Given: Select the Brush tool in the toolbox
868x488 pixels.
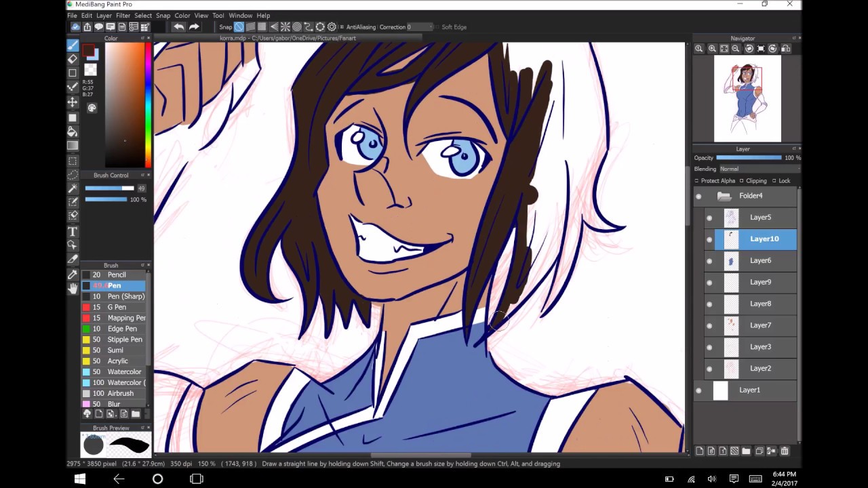Looking at the screenshot, I should click(x=73, y=45).
